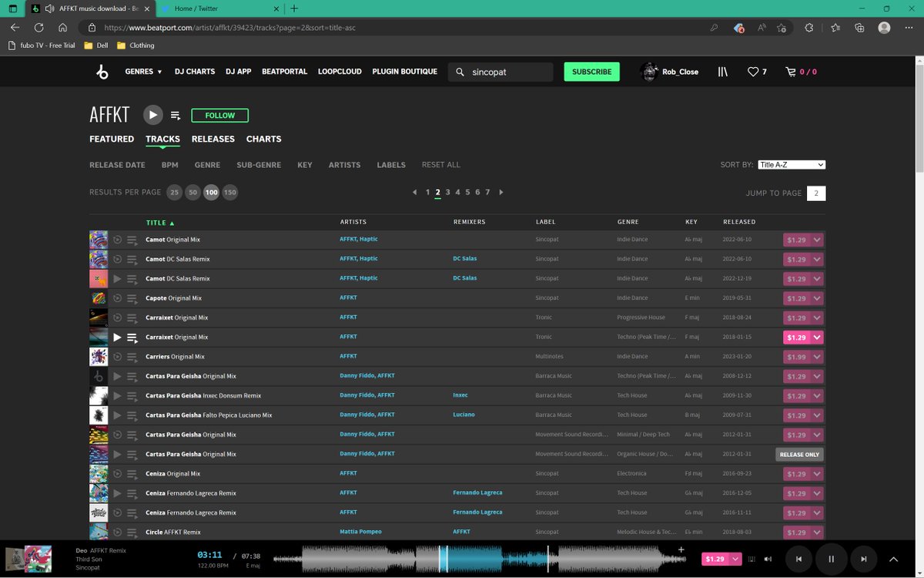The height and width of the screenshot is (578, 924).
Task: Set results per page to 100
Action: tap(211, 192)
